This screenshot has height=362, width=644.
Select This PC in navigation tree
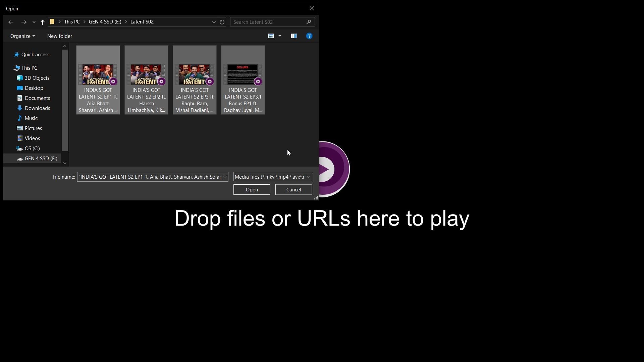(x=26, y=68)
